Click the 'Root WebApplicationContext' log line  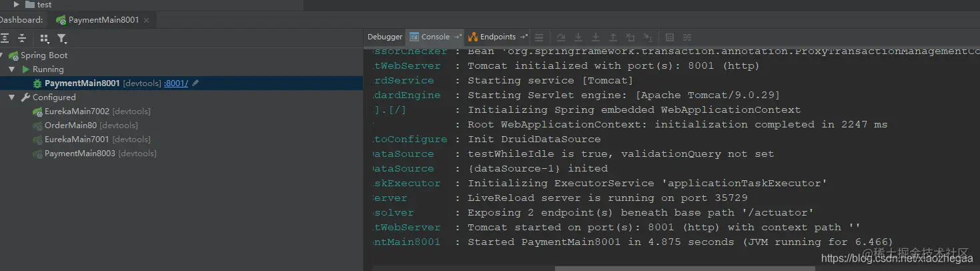coord(677,125)
